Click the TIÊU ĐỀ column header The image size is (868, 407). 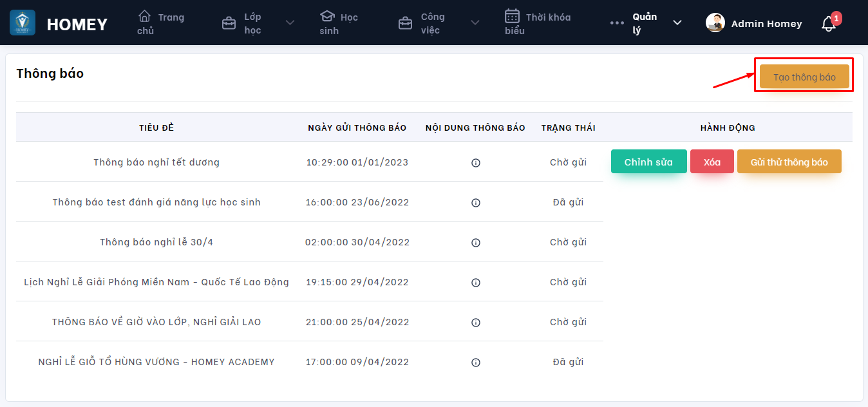[156, 128]
